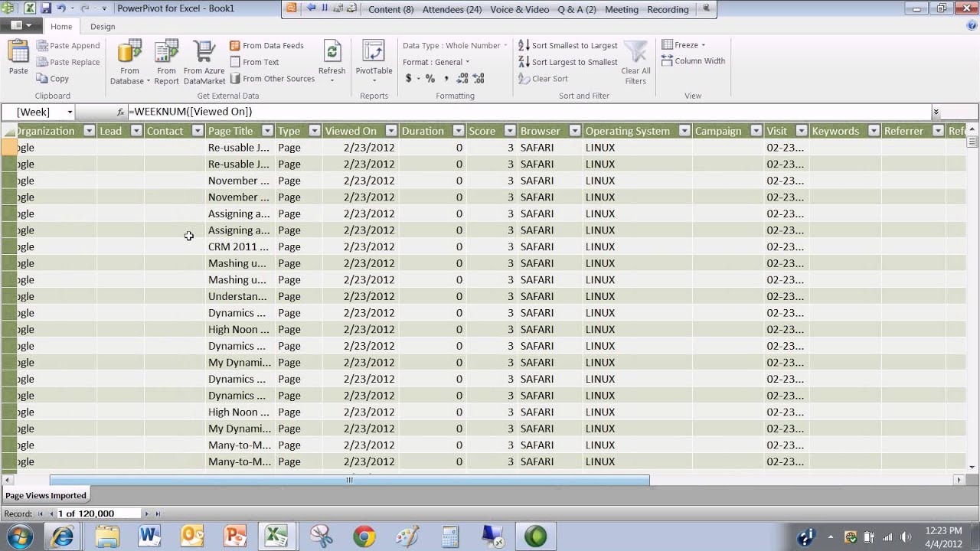Image resolution: width=980 pixels, height=551 pixels.
Task: Open Browser column filter dropdown
Action: pos(574,131)
